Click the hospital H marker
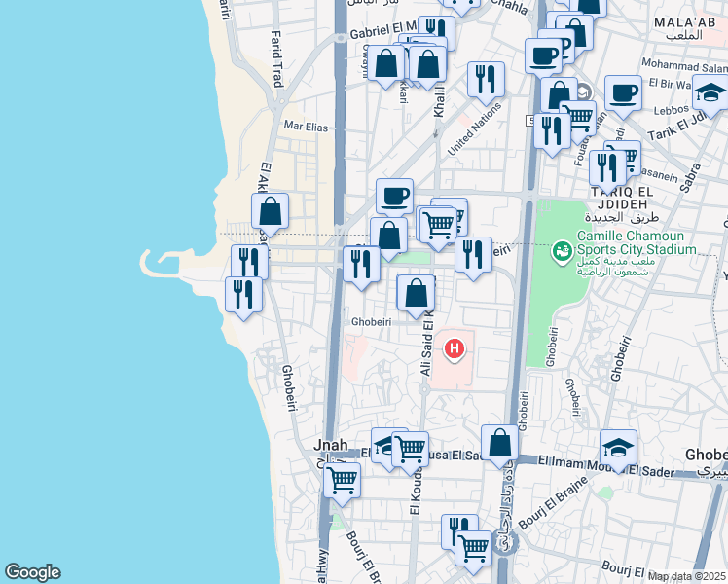The width and height of the screenshot is (728, 584). point(454,348)
